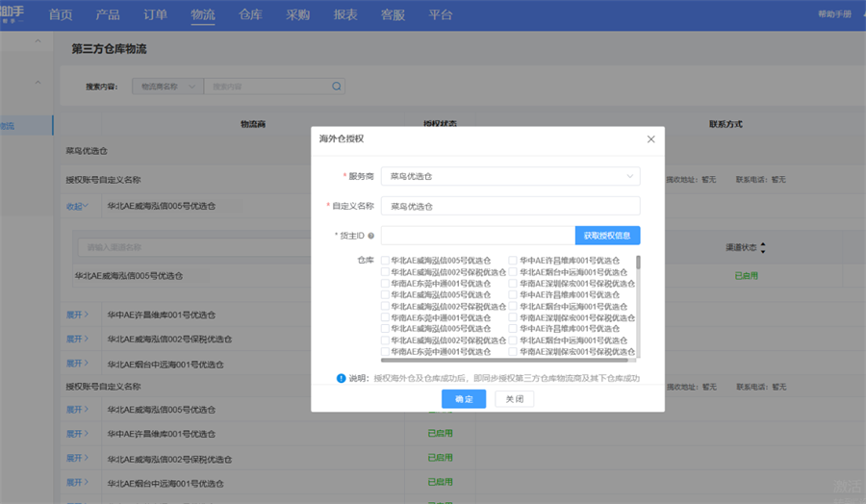
Task: Collapse the second sidebar section chevron
Action: 38,83
